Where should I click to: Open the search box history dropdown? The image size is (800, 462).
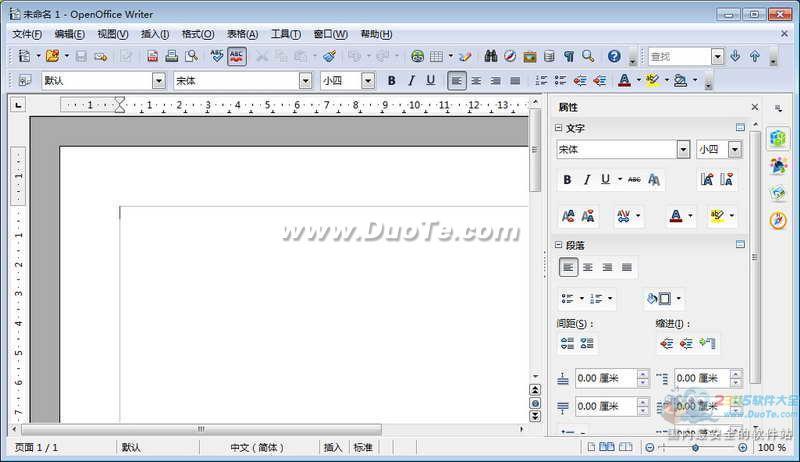tap(717, 56)
